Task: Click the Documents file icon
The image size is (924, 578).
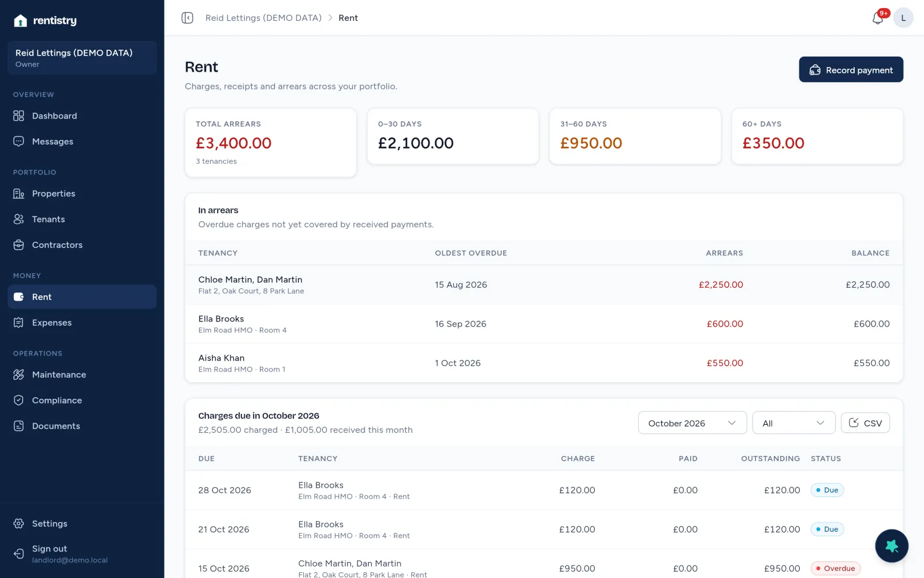Action: [18, 426]
